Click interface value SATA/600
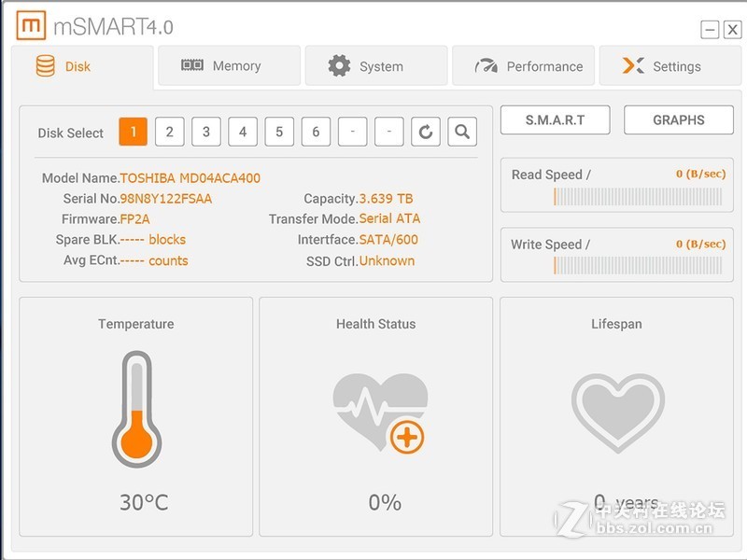 (388, 240)
